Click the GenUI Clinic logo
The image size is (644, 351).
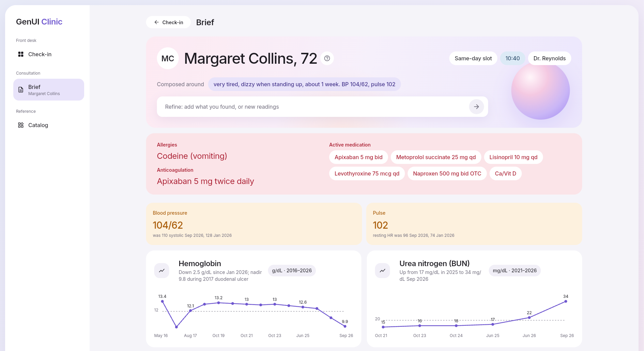[x=39, y=22]
